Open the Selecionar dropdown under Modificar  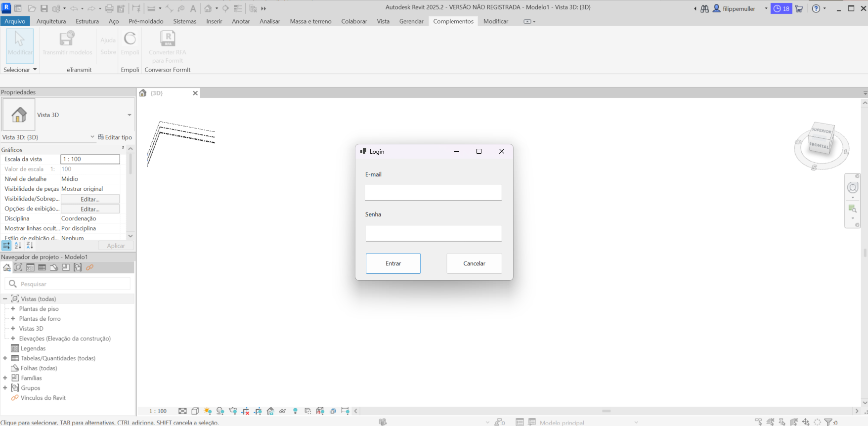click(20, 70)
